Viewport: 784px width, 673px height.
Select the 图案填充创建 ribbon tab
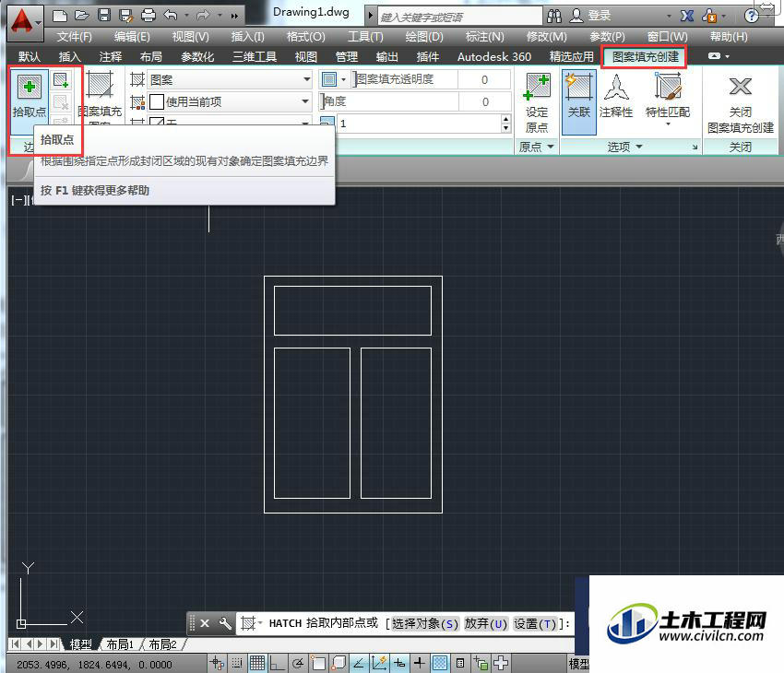[645, 57]
